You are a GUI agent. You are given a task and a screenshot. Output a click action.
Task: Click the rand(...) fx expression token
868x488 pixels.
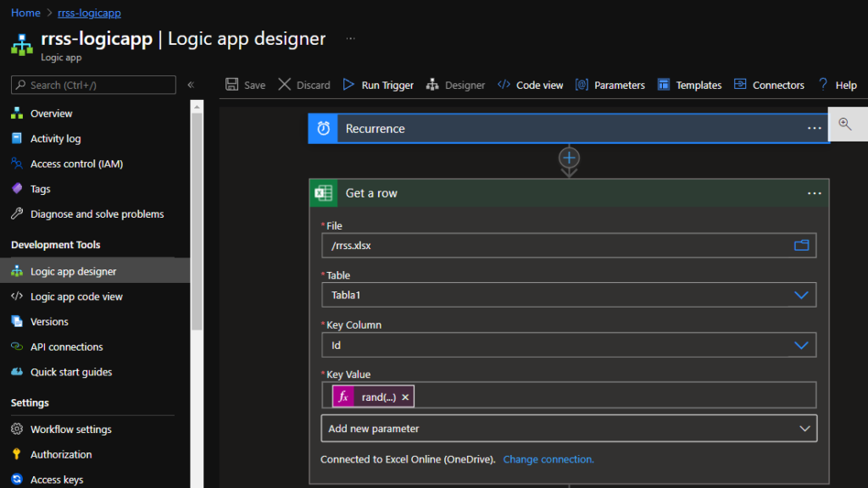click(x=373, y=396)
